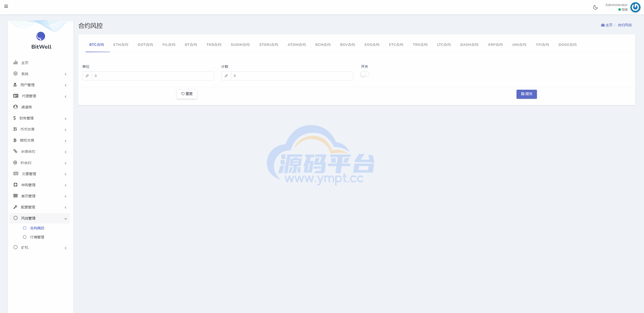Switch to the TKB合约 tab
The image size is (644, 313).
click(214, 45)
